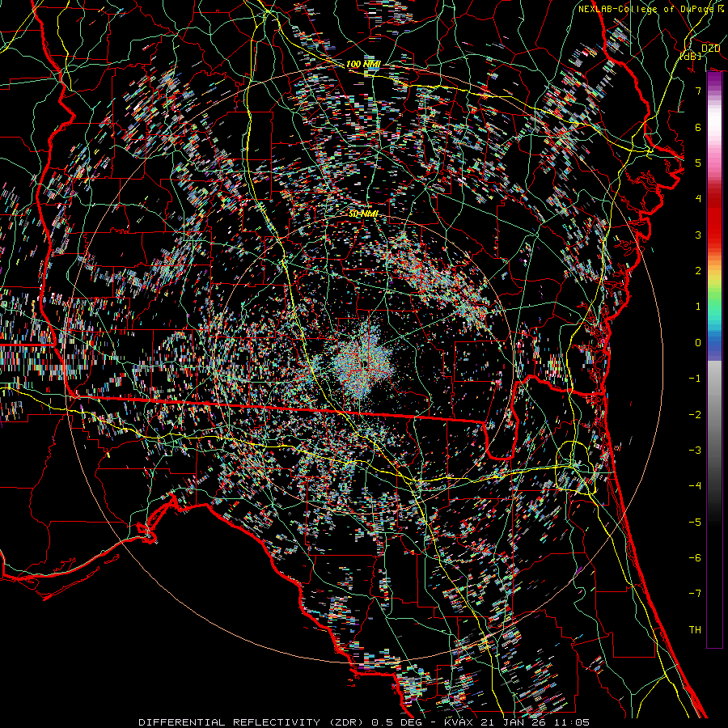Click the 4 value on the color scale

698,199
